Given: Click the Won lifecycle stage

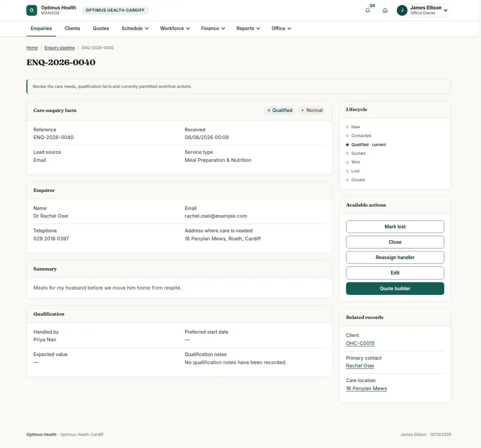Looking at the screenshot, I should (353, 162).
